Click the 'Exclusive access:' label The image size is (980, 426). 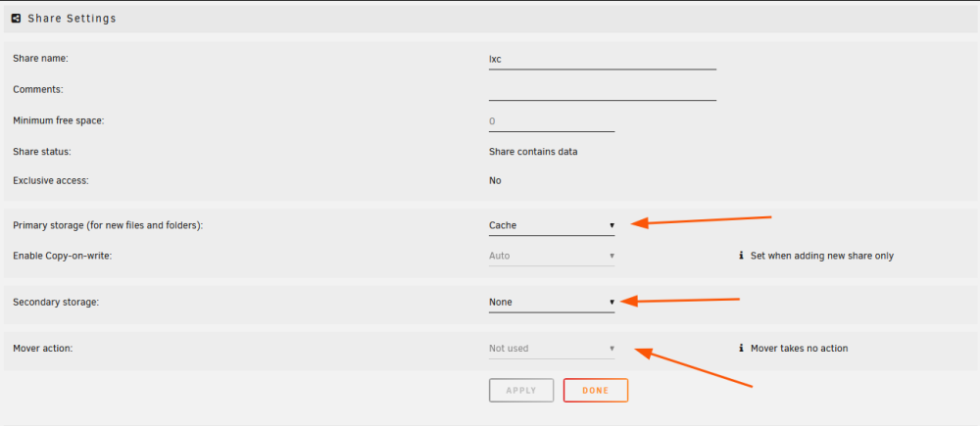click(x=51, y=180)
